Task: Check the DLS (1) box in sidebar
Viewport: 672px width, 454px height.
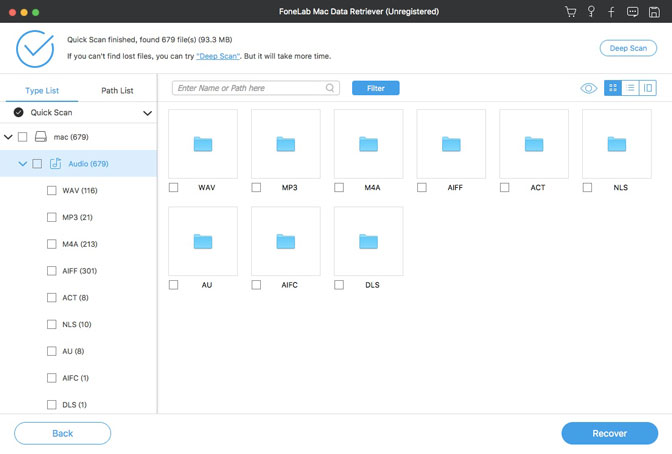Action: [x=51, y=405]
